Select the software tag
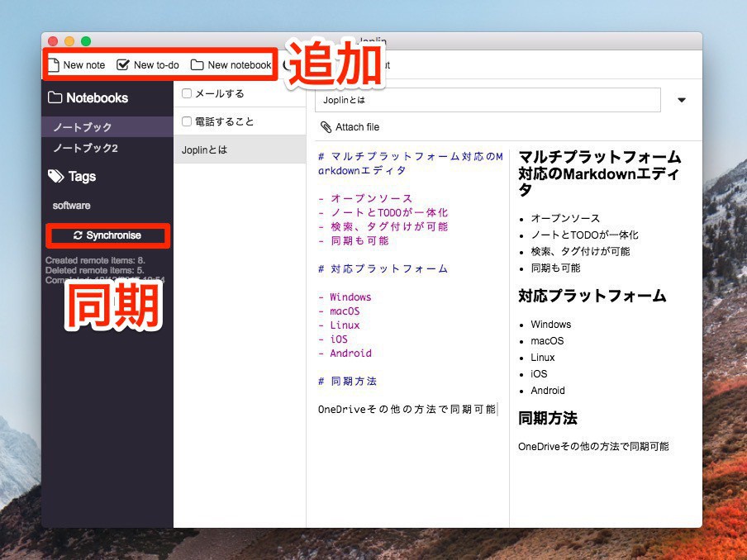The width and height of the screenshot is (747, 560). [72, 205]
